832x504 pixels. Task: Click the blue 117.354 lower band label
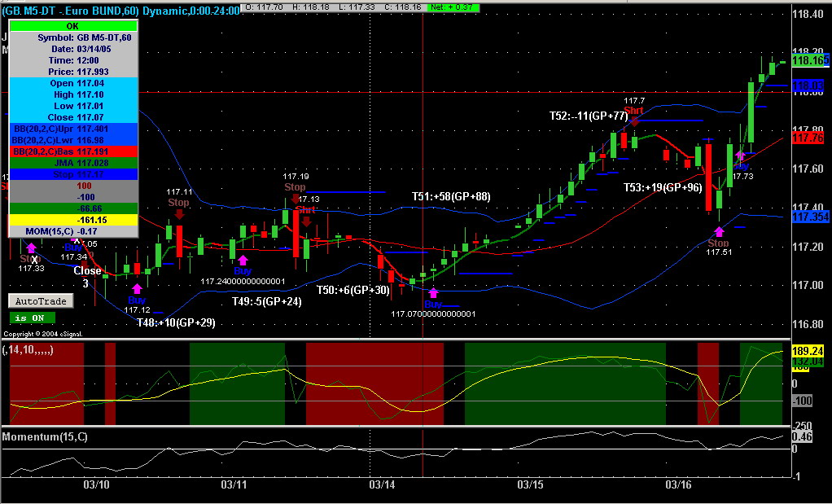pos(810,217)
